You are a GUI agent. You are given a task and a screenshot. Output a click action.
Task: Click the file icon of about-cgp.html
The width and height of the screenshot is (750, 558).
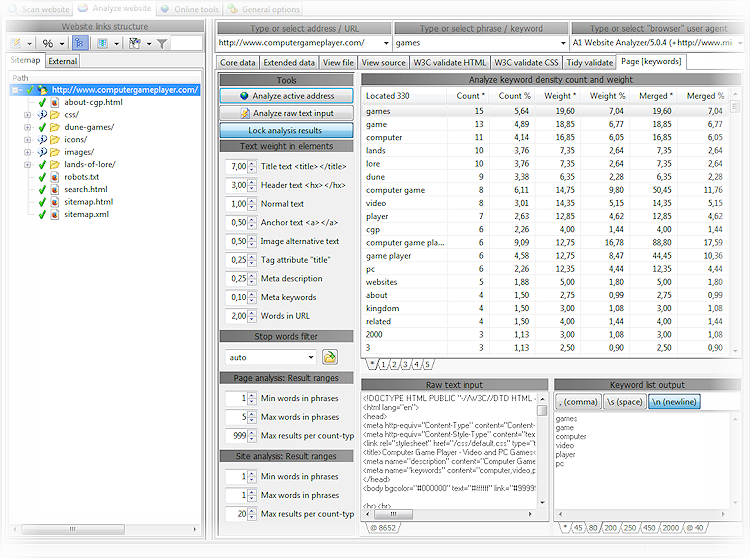pyautogui.click(x=55, y=102)
